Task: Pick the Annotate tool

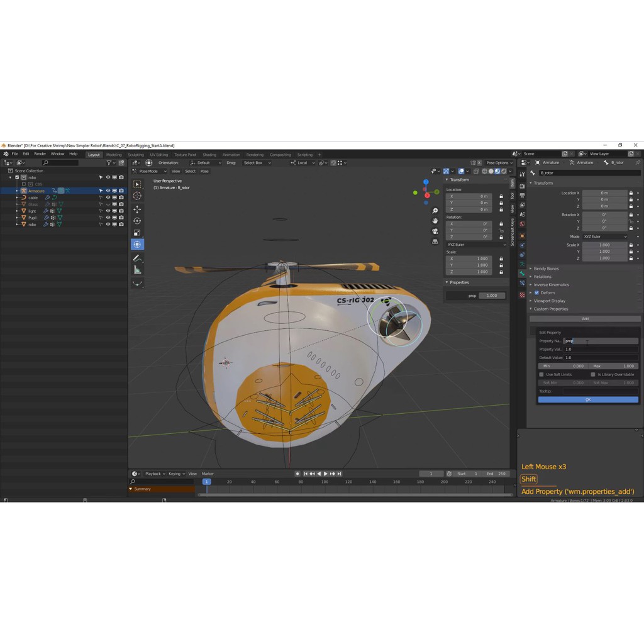Action: click(x=137, y=258)
